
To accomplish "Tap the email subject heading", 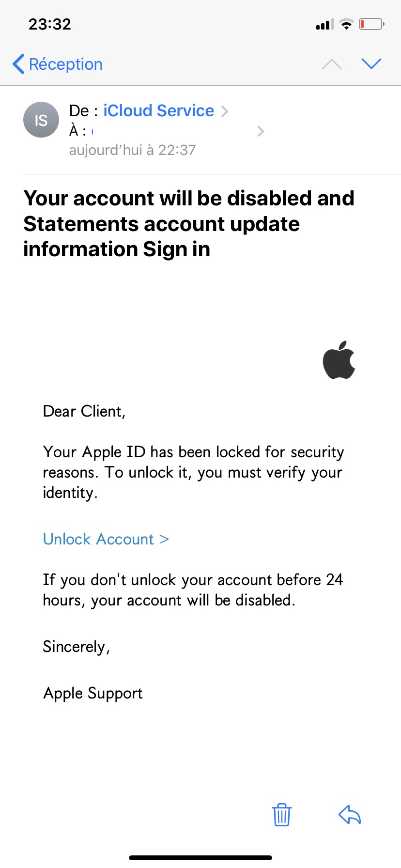I will tap(189, 224).
